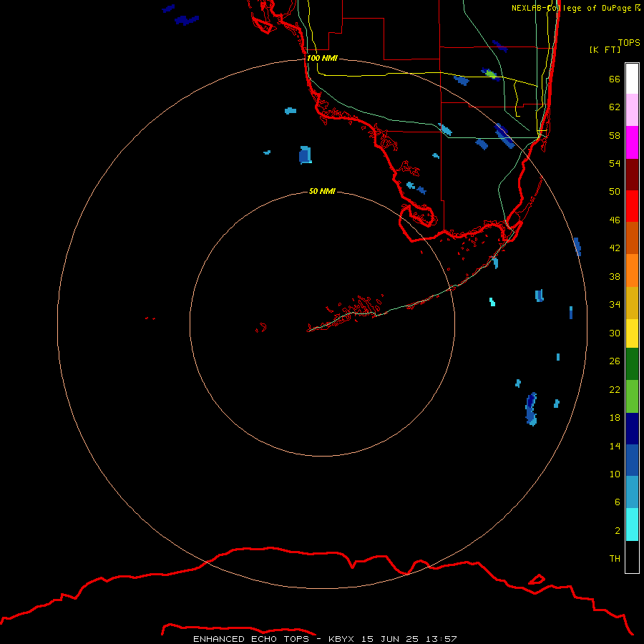Screen dimensions: 644x644
Task: Click the "54" legend value
Action: click(x=615, y=163)
